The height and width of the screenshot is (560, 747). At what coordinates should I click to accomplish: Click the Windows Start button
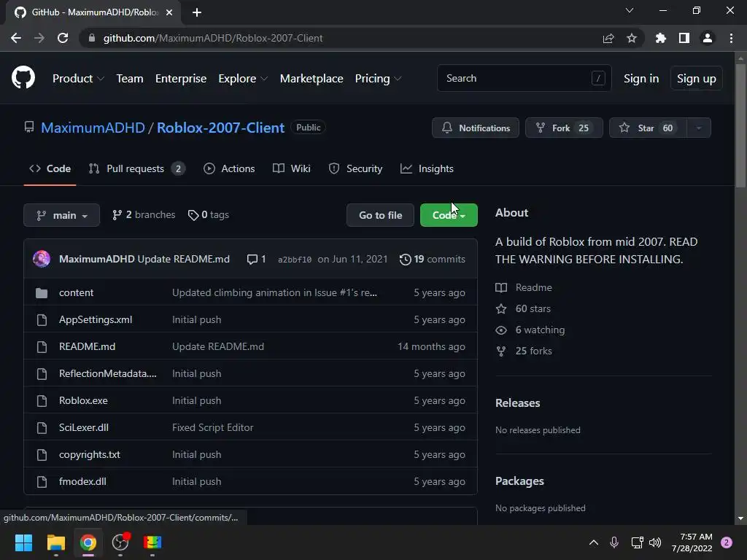(x=23, y=542)
